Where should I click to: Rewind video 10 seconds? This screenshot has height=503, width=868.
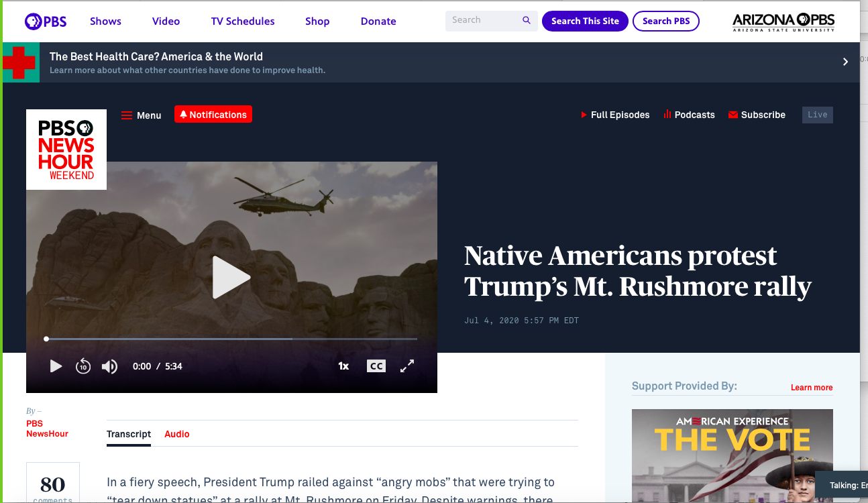pyautogui.click(x=83, y=366)
